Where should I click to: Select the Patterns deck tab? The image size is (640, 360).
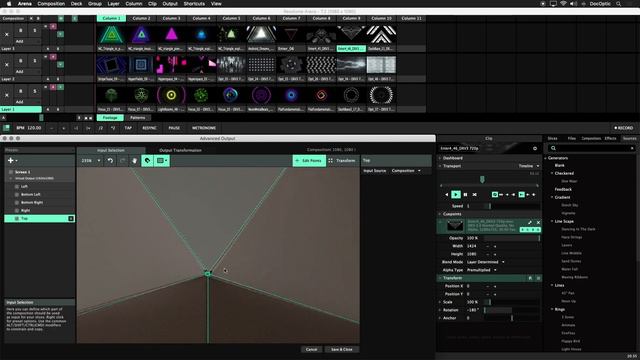tap(138, 118)
